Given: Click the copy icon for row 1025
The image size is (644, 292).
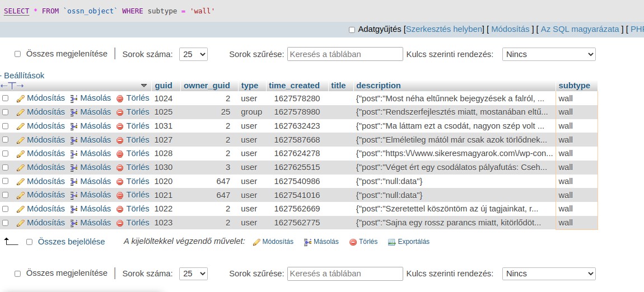Looking at the screenshot, I should coord(73,112).
